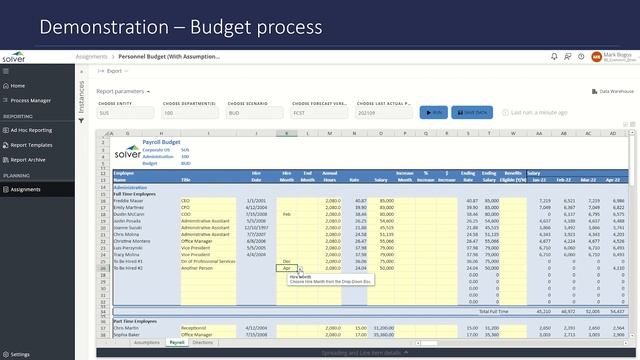Switch to the Assumptions sheet tab
Screen dimensions: 640x360
click(x=147, y=342)
